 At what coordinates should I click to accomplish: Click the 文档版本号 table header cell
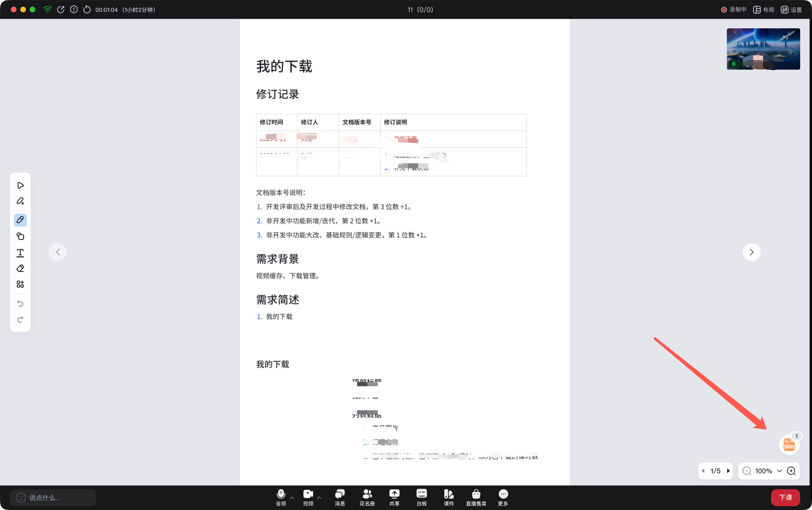pyautogui.click(x=359, y=122)
